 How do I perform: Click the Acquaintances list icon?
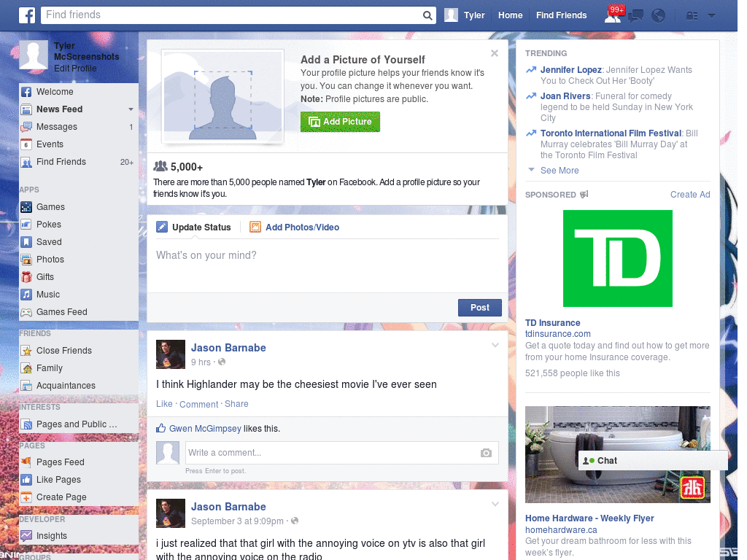point(27,386)
